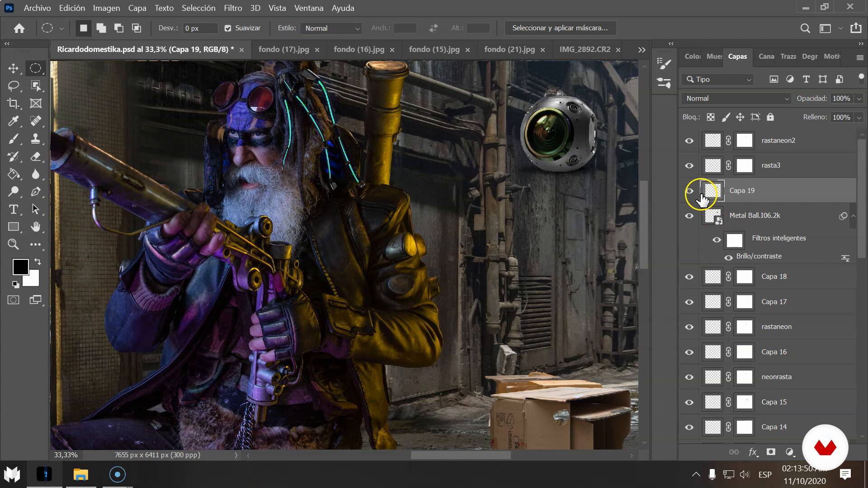Image resolution: width=868 pixels, height=488 pixels.
Task: Switch to the fondo (16).jpg tab
Action: coord(359,49)
